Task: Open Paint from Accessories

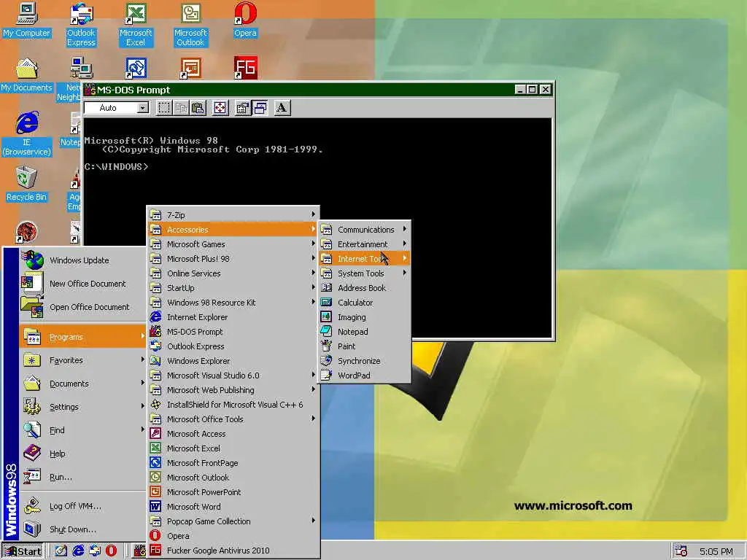Action: point(365,346)
